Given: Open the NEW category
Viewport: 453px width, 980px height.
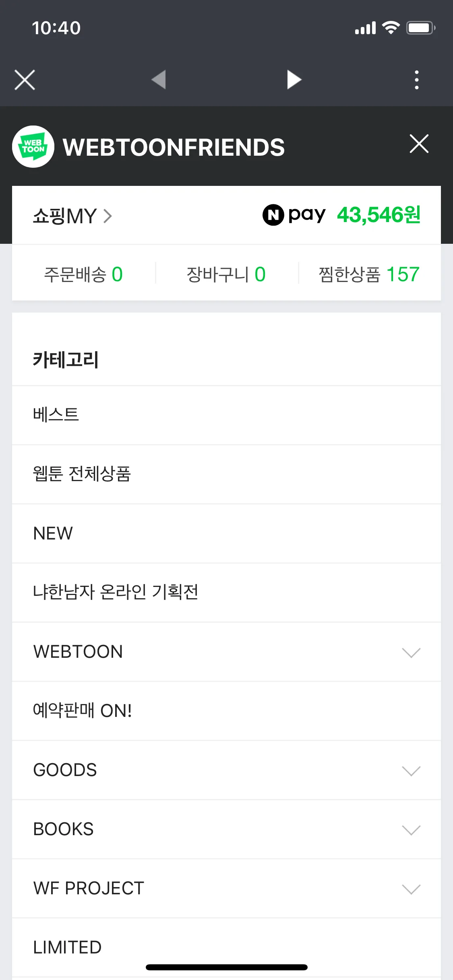Looking at the screenshot, I should tap(226, 533).
